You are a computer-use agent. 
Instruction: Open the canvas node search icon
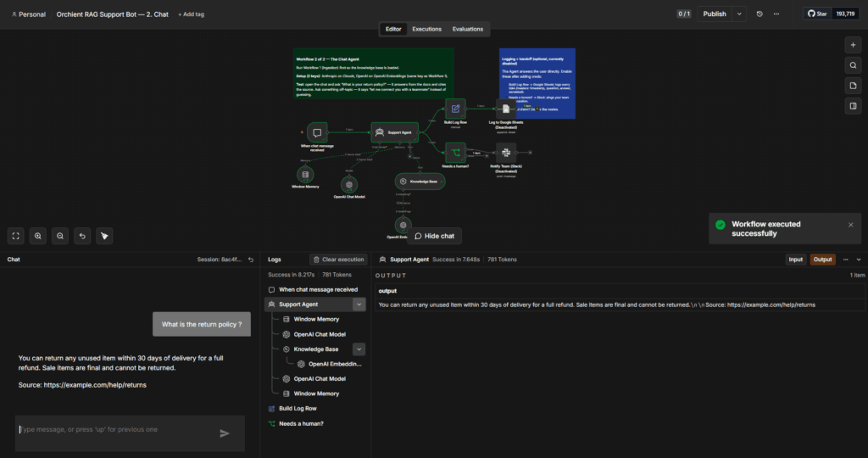pos(853,65)
